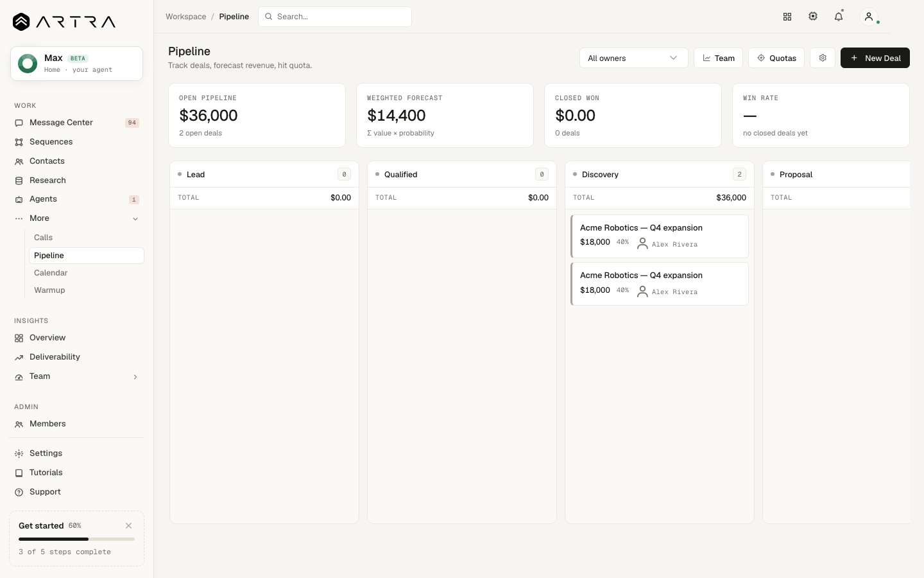
Task: Open the apps grid icon in header
Action: (787, 17)
